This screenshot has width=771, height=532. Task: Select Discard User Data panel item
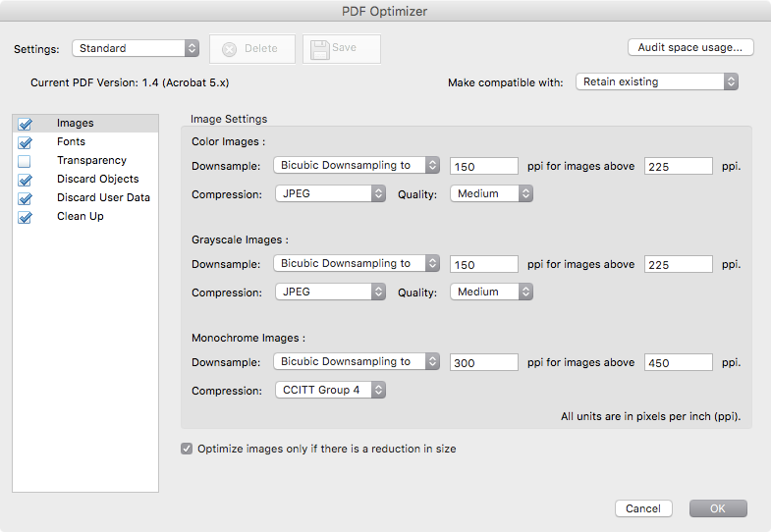coord(103,198)
